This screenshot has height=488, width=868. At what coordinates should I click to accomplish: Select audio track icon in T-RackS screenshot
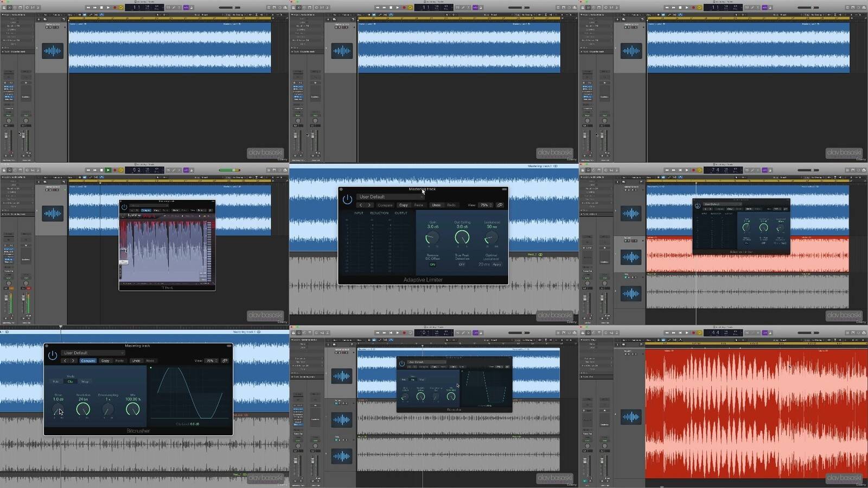[x=53, y=213]
